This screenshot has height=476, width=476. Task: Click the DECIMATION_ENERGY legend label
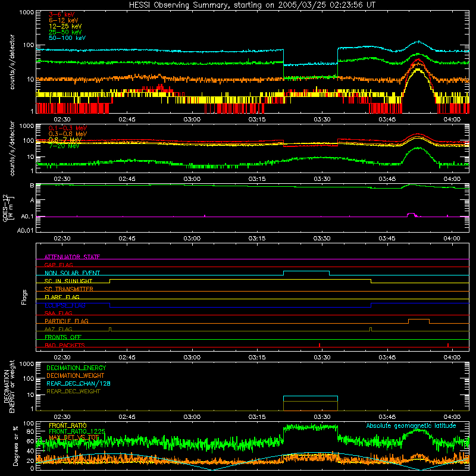76,368
